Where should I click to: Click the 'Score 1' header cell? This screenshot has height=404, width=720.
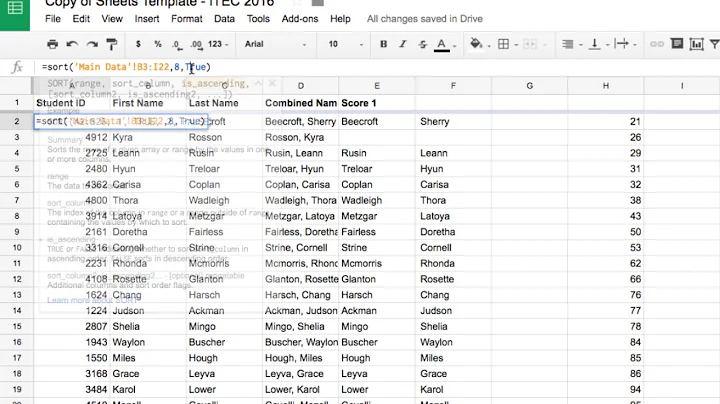(377, 103)
